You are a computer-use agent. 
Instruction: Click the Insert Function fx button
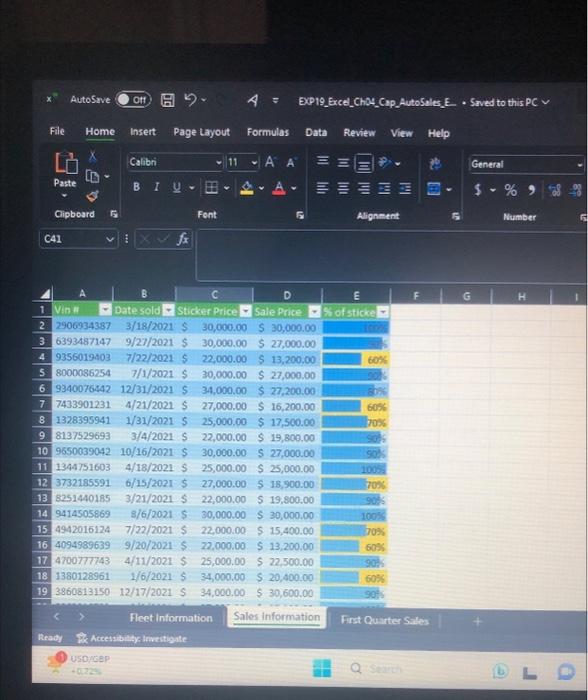coord(183,239)
